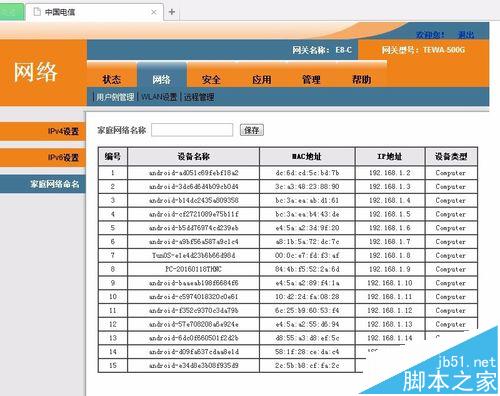Close the 中国电信 browser tab
This screenshot has height=396, width=500.
click(154, 12)
